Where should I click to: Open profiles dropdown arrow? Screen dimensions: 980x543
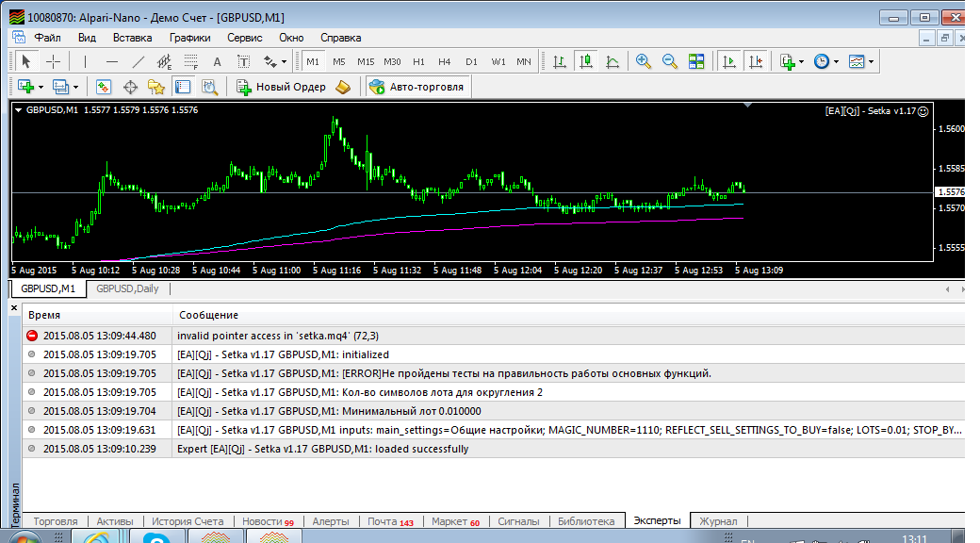[75, 87]
